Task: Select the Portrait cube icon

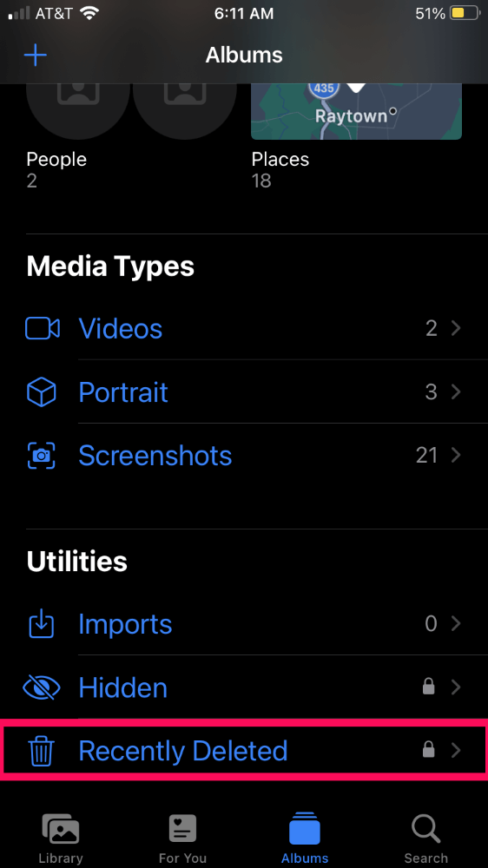Action: coord(42,392)
